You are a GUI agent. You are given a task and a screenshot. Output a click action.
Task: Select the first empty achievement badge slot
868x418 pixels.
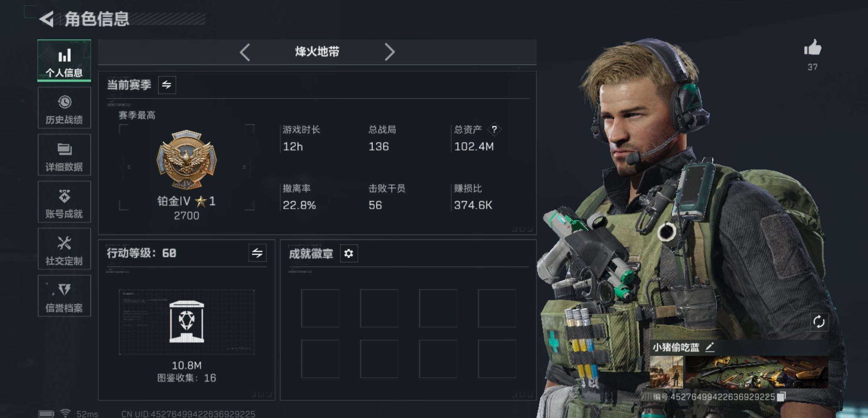tap(320, 308)
